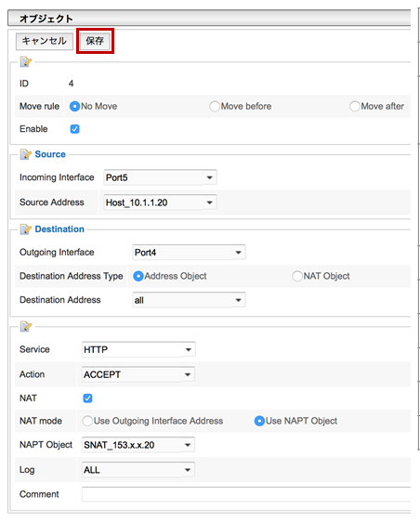Screen dimensions: 420x522
Task: Click the キャンセル cancel button
Action: [45, 41]
